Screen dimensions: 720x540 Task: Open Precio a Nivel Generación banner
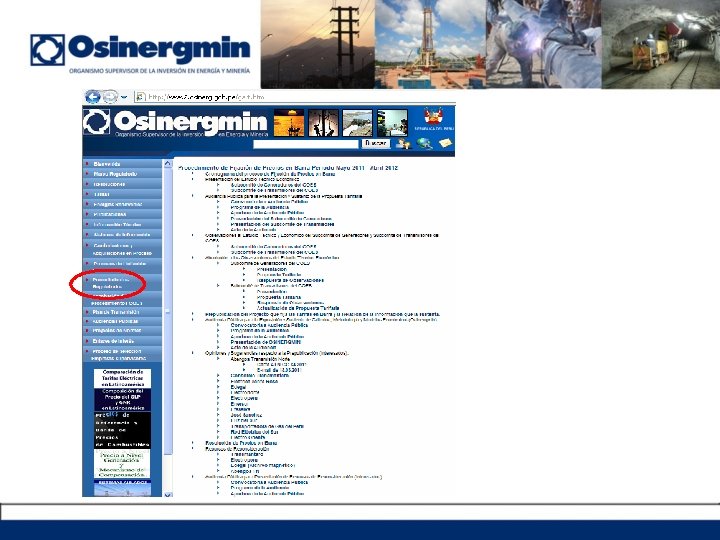point(123,464)
